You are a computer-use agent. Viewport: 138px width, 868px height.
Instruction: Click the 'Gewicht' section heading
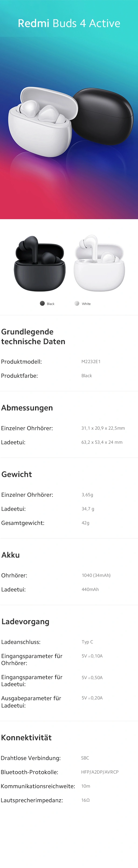[x=17, y=474]
